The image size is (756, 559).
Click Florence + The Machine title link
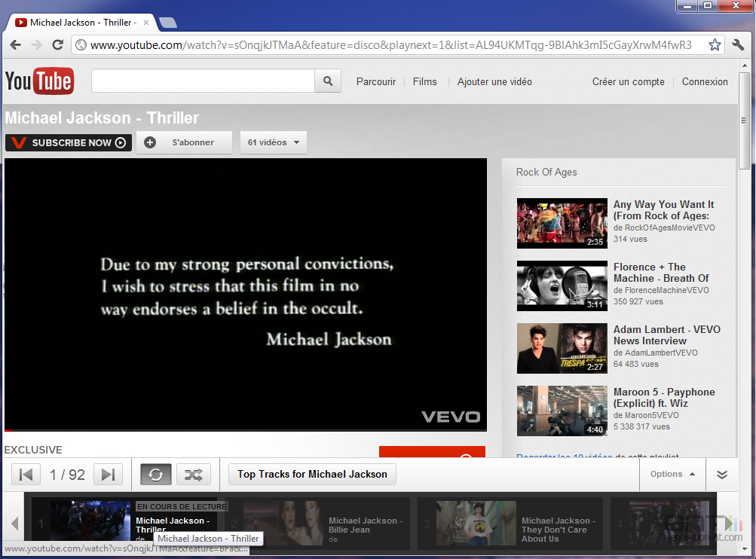(661, 273)
